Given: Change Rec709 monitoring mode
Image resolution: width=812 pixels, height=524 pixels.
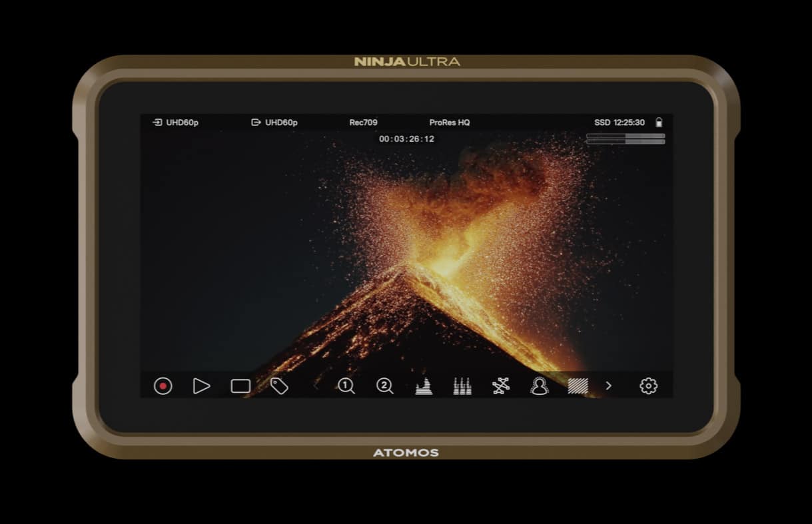Looking at the screenshot, I should [363, 123].
